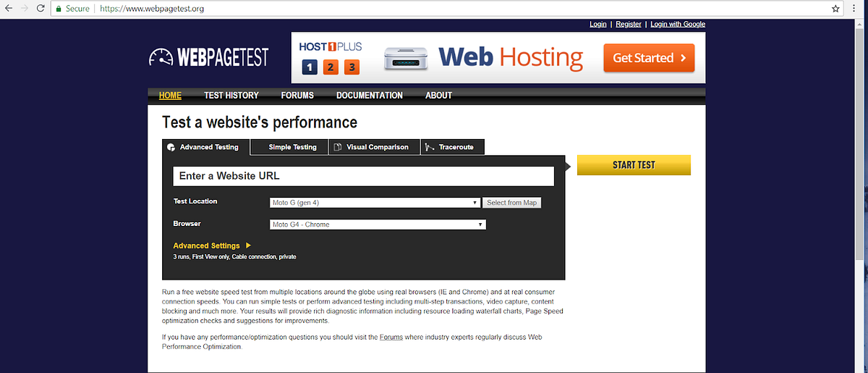Image resolution: width=868 pixels, height=373 pixels.
Task: Click the number 1 box in ad
Action: tap(309, 67)
